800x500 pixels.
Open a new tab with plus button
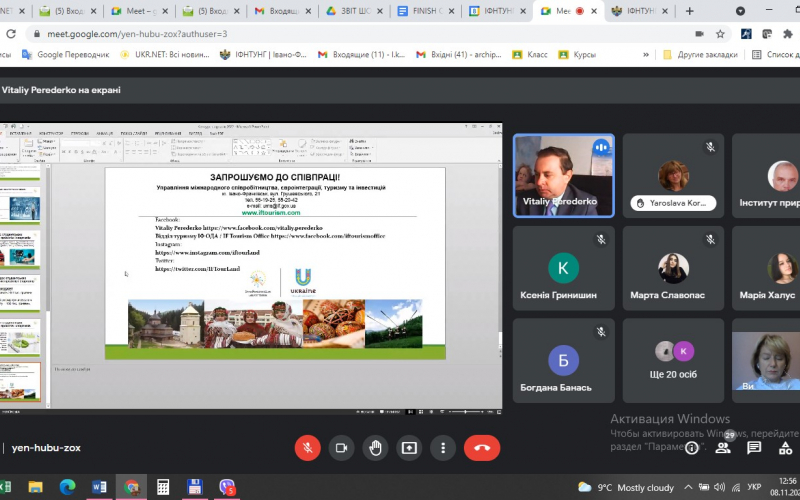coord(689,11)
